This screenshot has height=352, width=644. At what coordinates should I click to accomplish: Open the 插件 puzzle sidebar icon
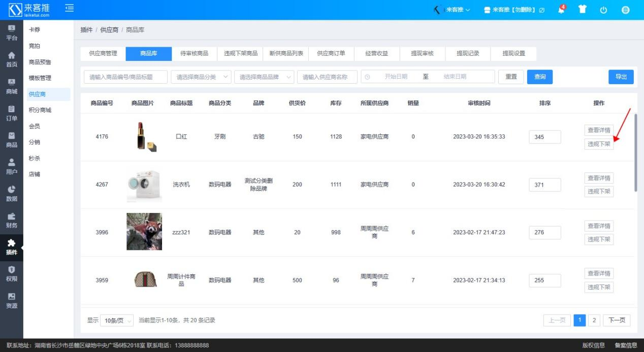click(12, 248)
